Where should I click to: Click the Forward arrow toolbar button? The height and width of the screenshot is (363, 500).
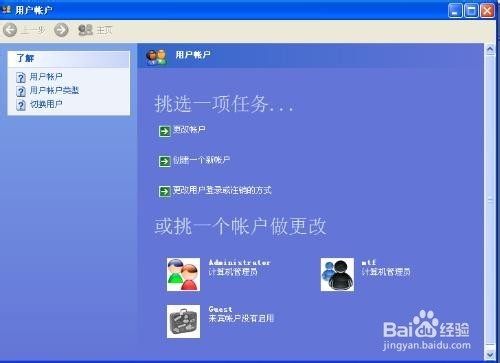click(61, 30)
